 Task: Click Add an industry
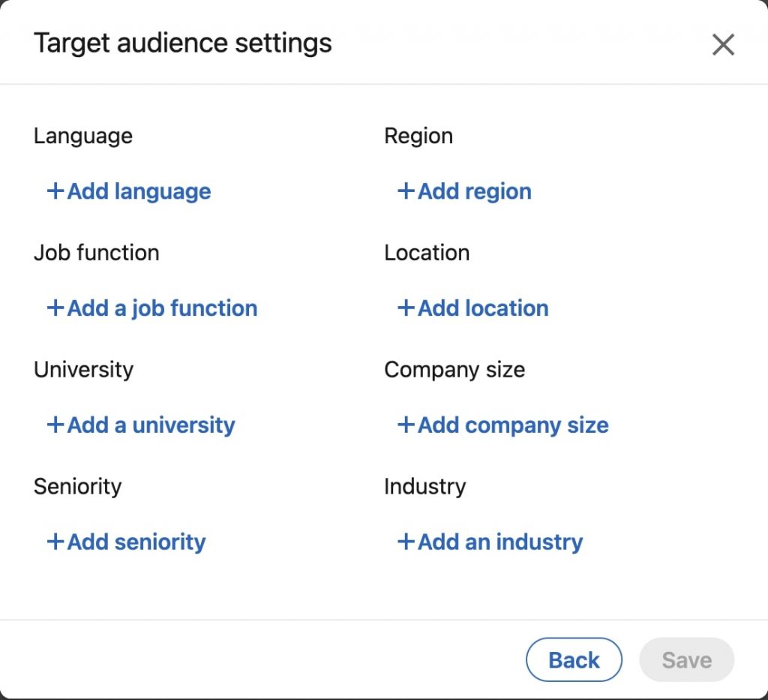[x=490, y=542]
